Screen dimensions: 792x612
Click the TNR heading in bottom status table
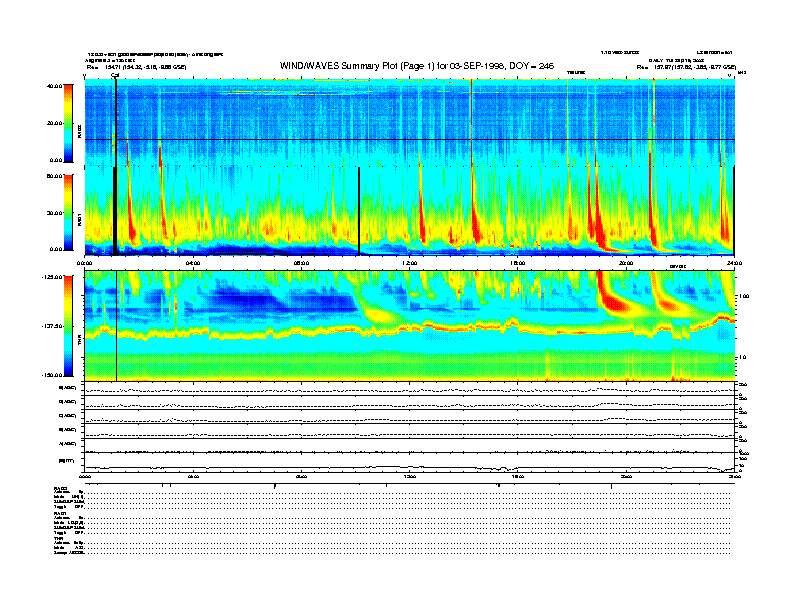[x=59, y=538]
